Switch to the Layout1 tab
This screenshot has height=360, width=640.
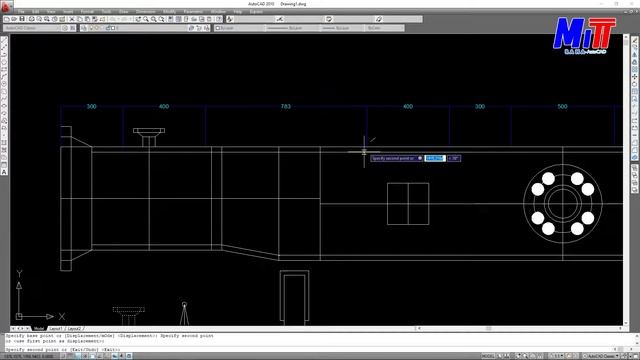tap(56, 329)
